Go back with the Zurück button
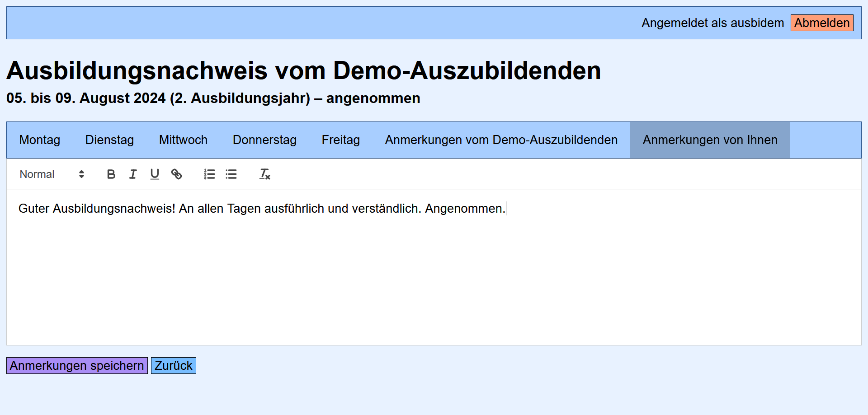This screenshot has height=415, width=868. (x=174, y=365)
